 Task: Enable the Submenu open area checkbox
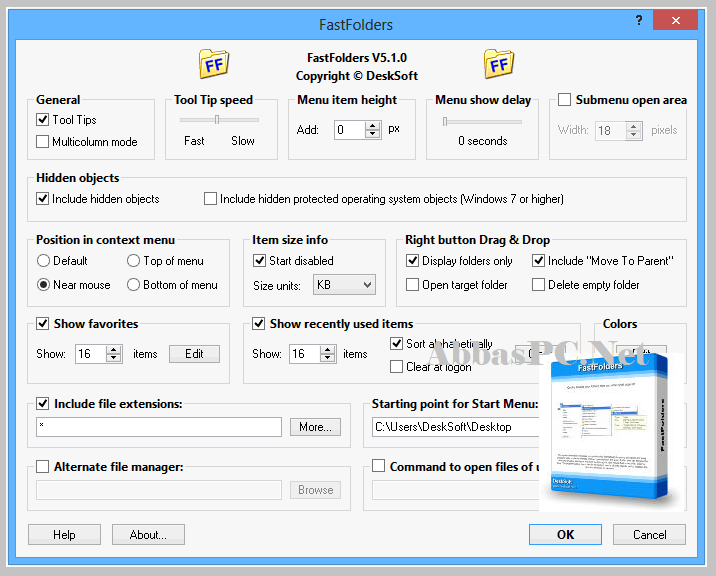tap(564, 100)
